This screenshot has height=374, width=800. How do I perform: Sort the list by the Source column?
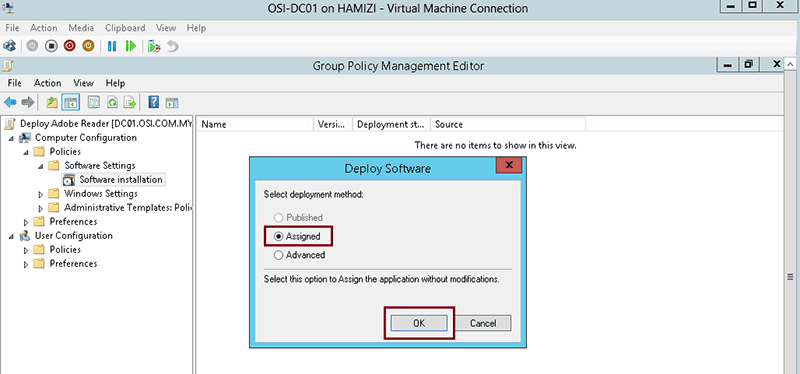click(x=508, y=124)
